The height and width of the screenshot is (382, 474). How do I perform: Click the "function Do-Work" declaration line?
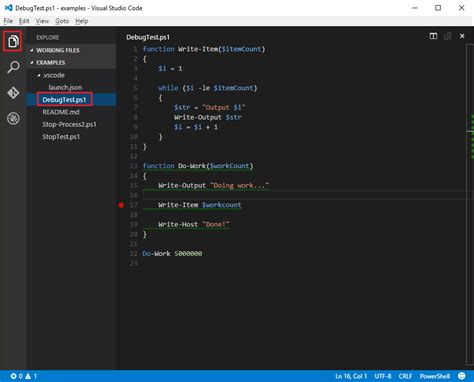tap(198, 166)
